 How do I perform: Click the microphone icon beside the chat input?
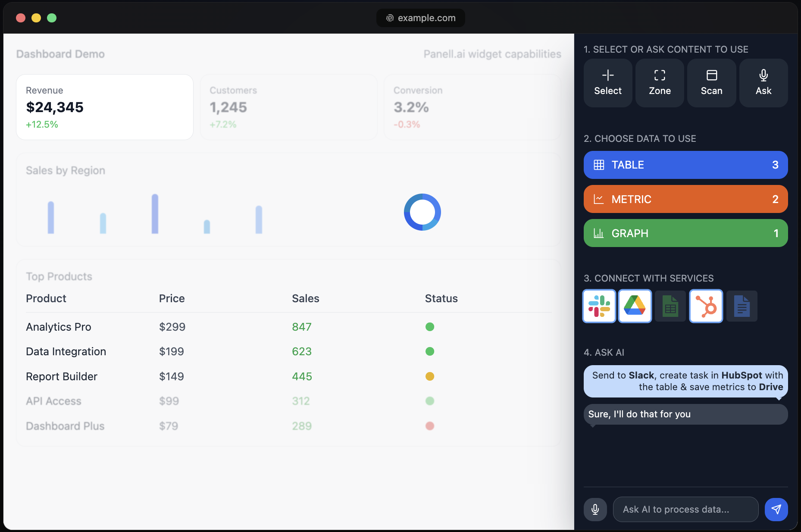[x=595, y=509]
